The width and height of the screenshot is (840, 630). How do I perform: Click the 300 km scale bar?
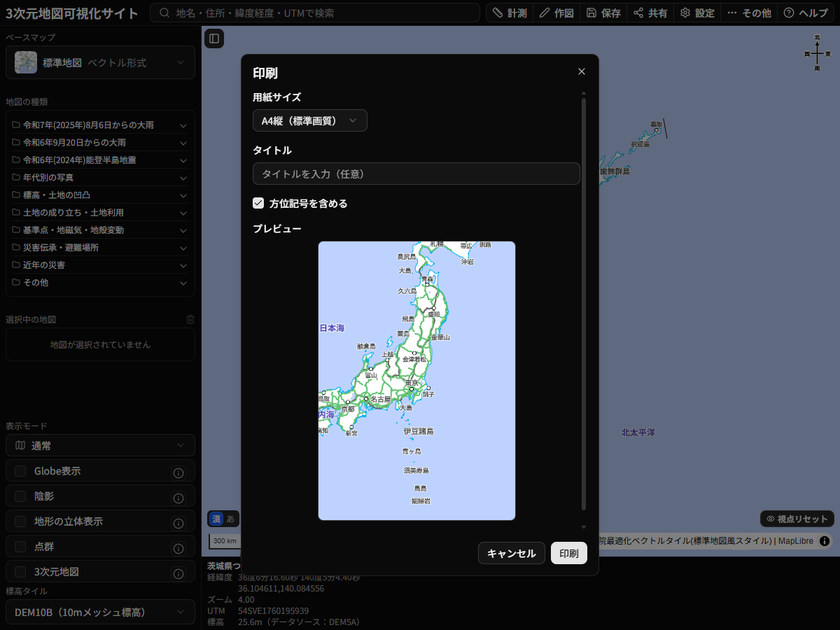click(x=225, y=541)
